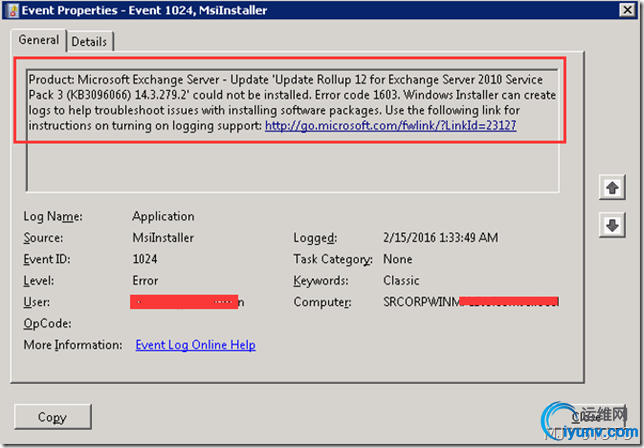Select the Logged date '2/15/2016 1:33:49 AM'
The width and height of the screenshot is (644, 448).
[x=440, y=238]
